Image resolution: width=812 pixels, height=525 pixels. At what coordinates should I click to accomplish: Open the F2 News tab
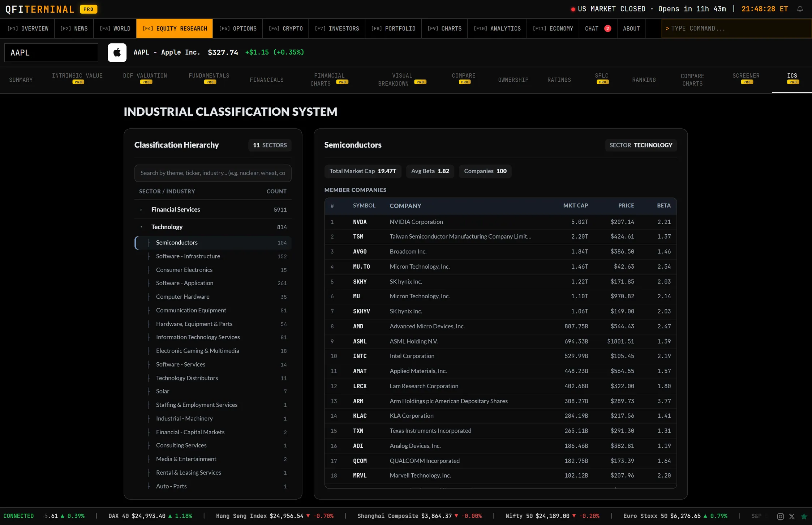point(74,29)
